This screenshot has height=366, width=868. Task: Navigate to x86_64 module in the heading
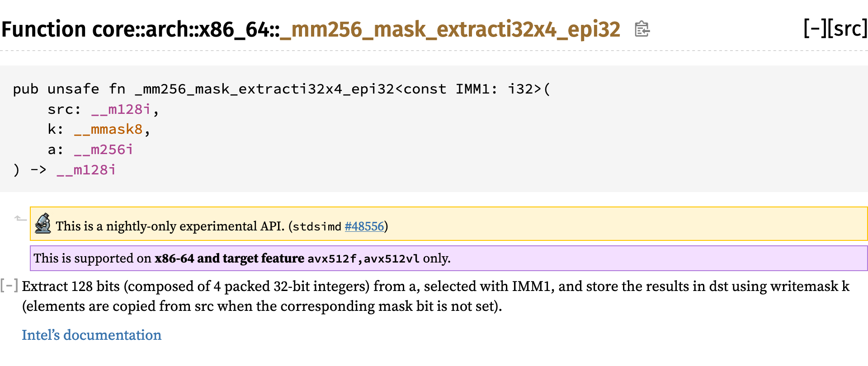pos(234,29)
